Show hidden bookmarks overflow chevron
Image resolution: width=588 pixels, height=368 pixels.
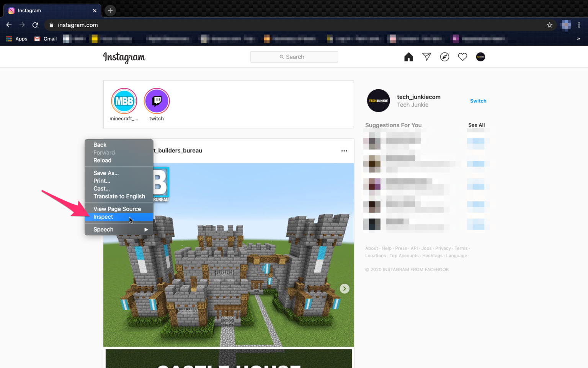pyautogui.click(x=578, y=39)
